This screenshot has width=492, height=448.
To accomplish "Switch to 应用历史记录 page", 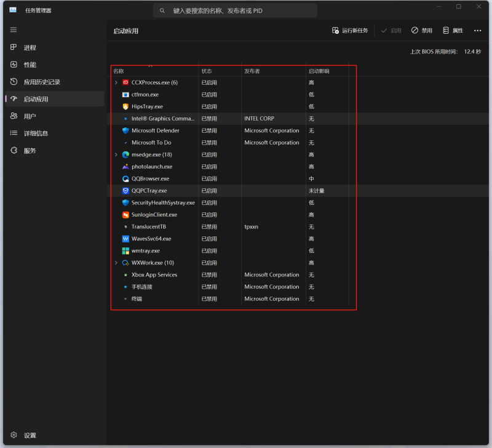I will click(55, 82).
